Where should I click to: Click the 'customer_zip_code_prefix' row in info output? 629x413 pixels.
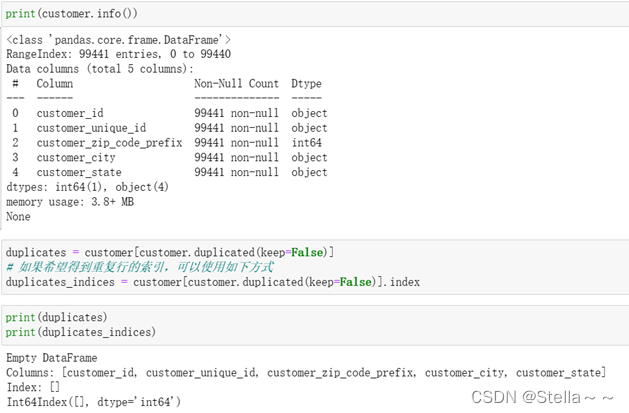[x=169, y=143]
